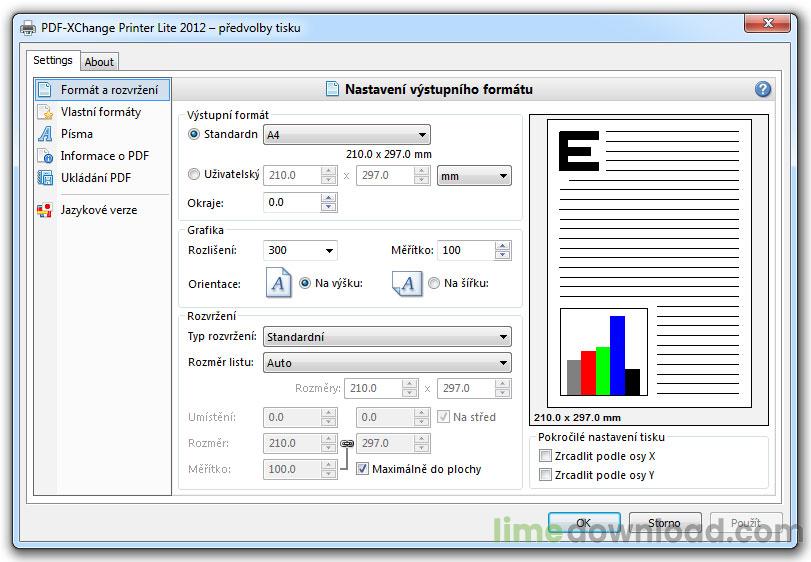Select Informace o PDF in sidebar
The height and width of the screenshot is (562, 811).
(103, 156)
